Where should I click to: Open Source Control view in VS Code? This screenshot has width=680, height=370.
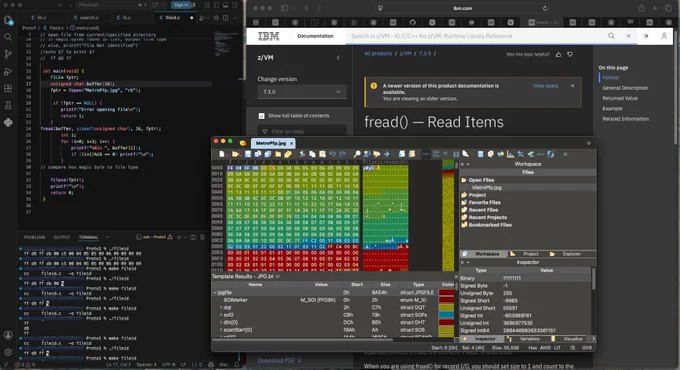8,54
